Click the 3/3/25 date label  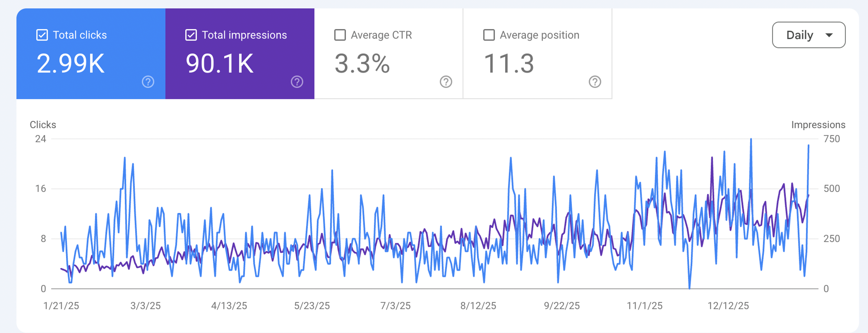click(146, 306)
